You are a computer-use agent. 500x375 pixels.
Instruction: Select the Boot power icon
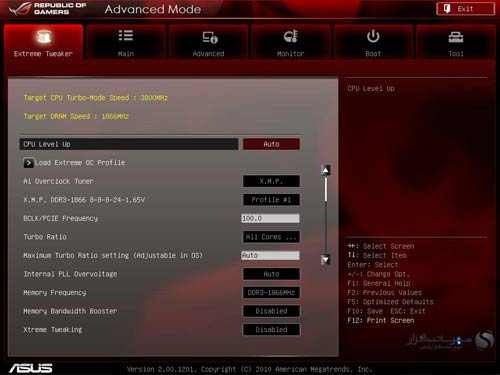373,36
